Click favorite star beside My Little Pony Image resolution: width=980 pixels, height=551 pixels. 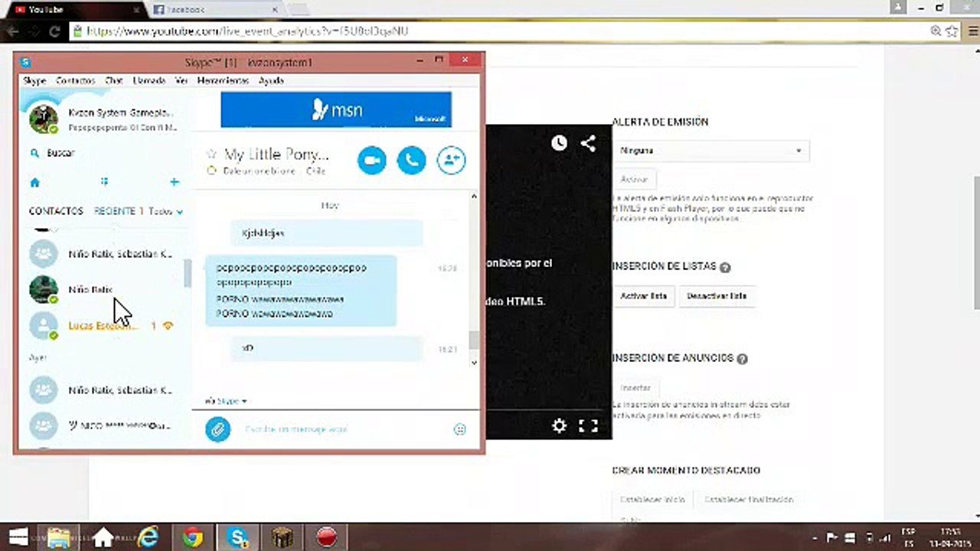(x=211, y=154)
